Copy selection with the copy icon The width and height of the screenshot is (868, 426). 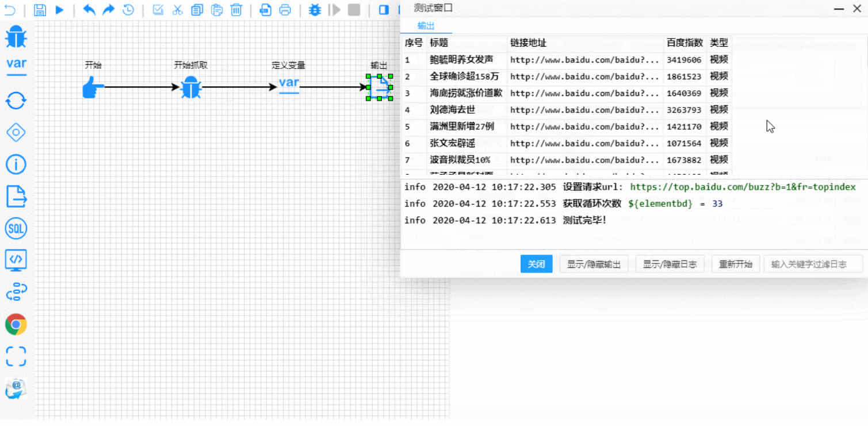pyautogui.click(x=197, y=10)
